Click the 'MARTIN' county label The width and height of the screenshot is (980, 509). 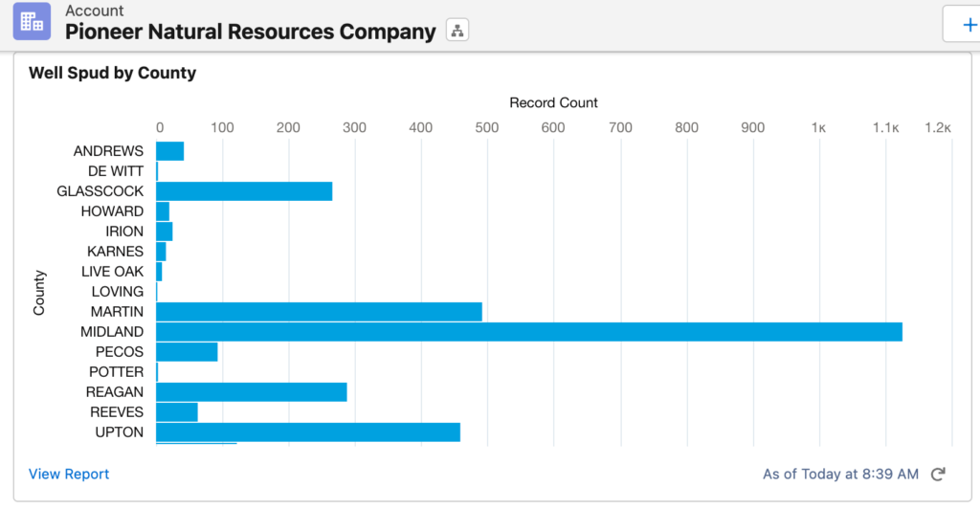(117, 312)
